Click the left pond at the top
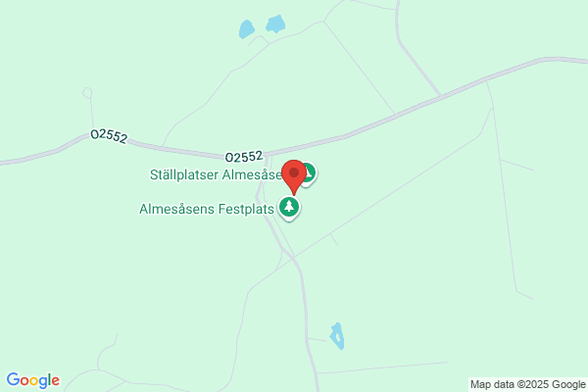 (246, 29)
